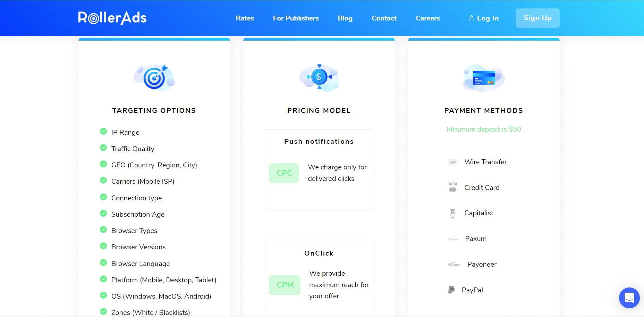Click the check icon beside GEO (Country, Region, City)
The height and width of the screenshot is (317, 644).
pyautogui.click(x=103, y=164)
